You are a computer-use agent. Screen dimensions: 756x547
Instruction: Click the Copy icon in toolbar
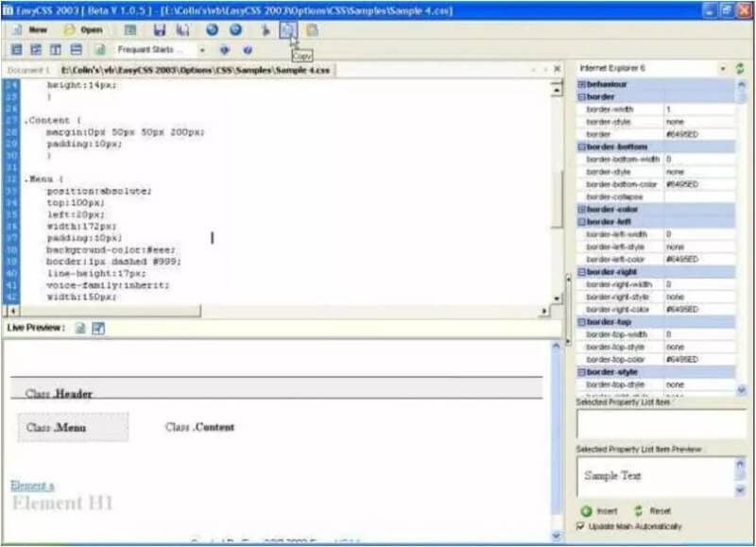(x=288, y=30)
